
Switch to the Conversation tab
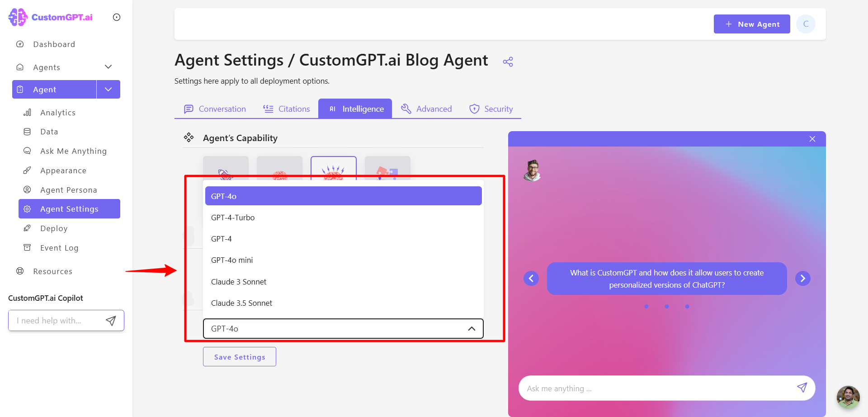click(215, 109)
